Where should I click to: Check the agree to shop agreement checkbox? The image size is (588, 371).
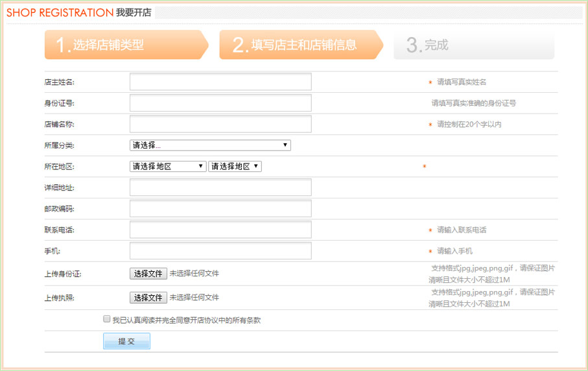click(x=107, y=319)
